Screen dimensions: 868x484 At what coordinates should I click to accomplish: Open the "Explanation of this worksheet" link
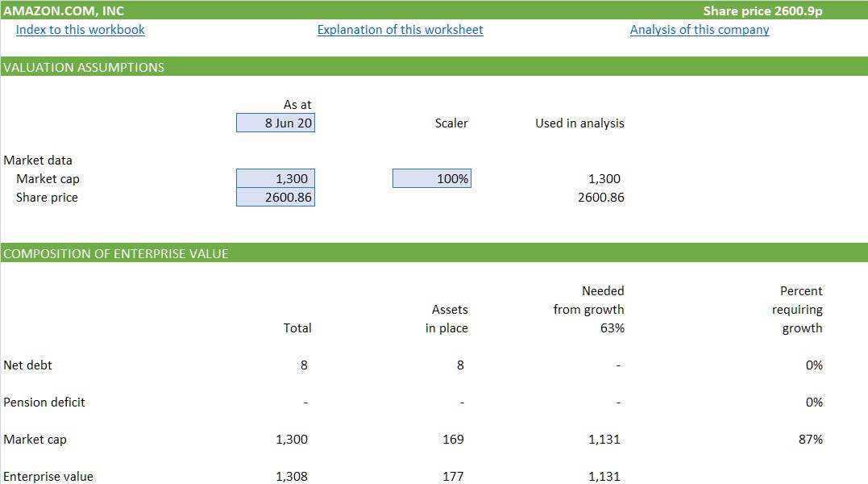(400, 29)
